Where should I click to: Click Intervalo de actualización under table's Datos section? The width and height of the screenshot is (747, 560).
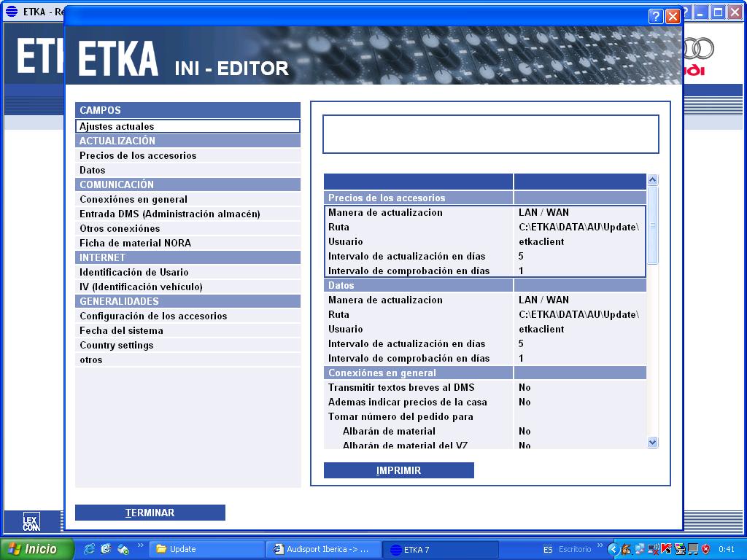485,344
